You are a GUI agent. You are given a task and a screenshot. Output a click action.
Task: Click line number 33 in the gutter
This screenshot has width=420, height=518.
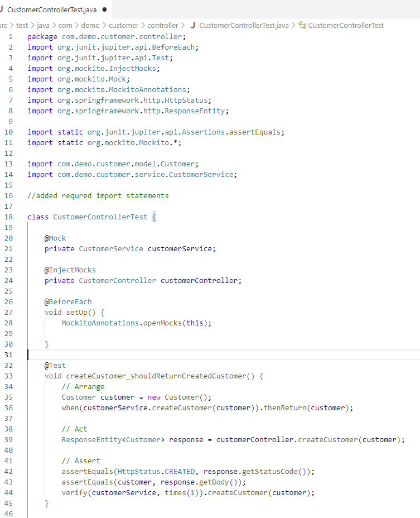click(8, 376)
